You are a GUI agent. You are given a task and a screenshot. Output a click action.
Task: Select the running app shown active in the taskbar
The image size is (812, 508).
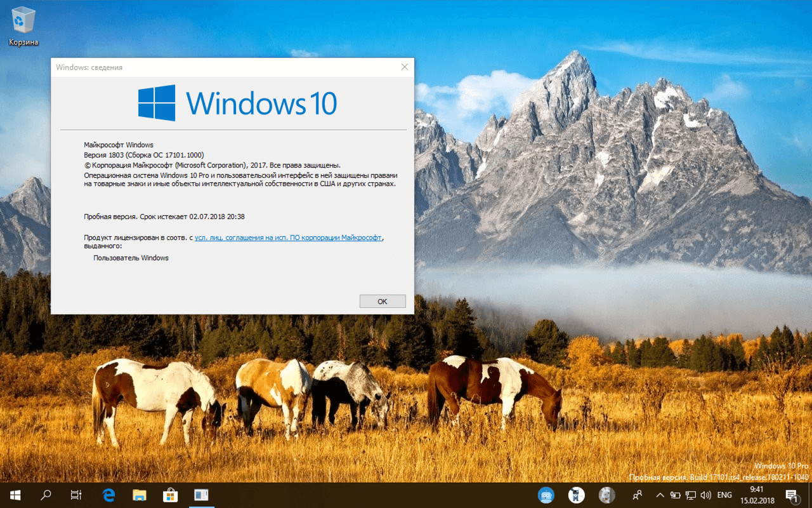point(201,495)
